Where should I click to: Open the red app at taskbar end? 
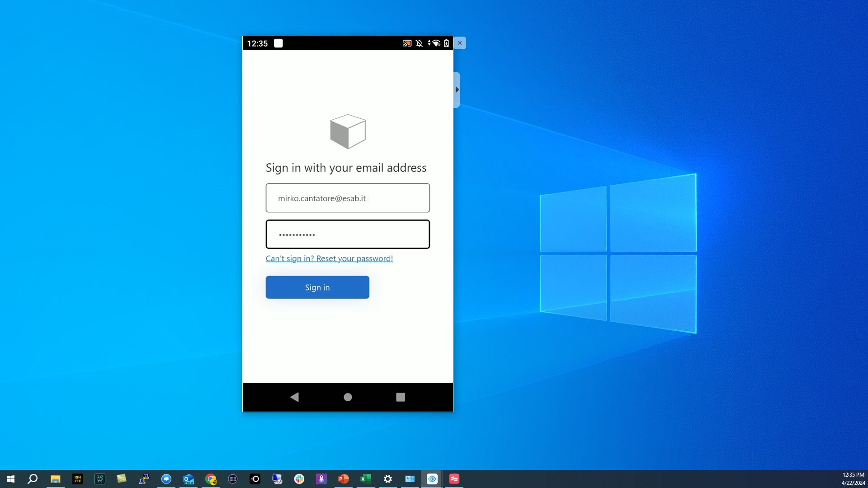454,479
